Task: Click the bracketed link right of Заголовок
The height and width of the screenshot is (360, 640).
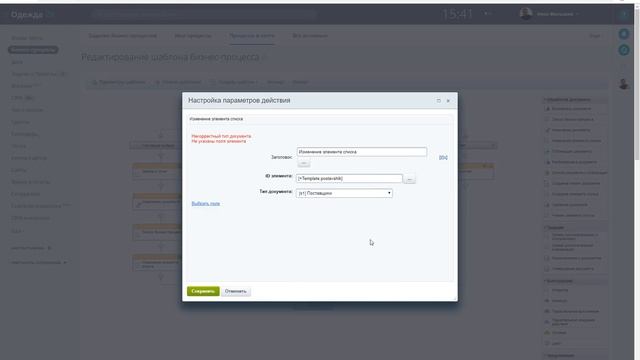Action: click(443, 157)
